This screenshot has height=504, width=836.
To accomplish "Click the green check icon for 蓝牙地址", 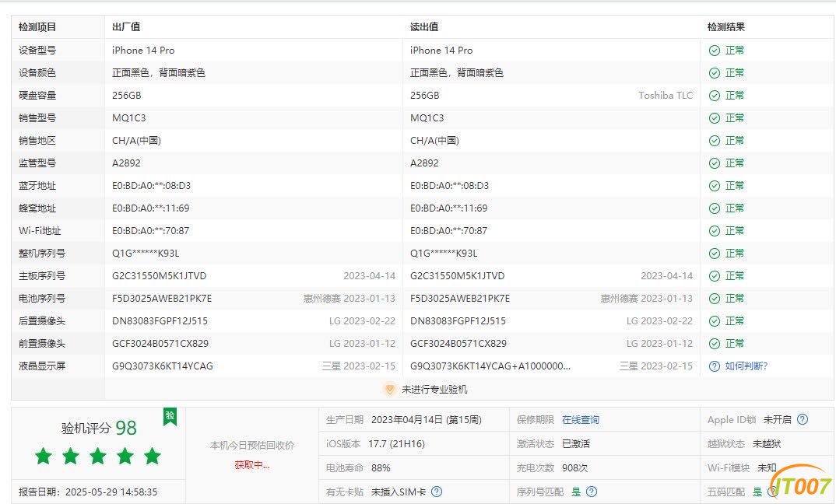I will tap(715, 186).
